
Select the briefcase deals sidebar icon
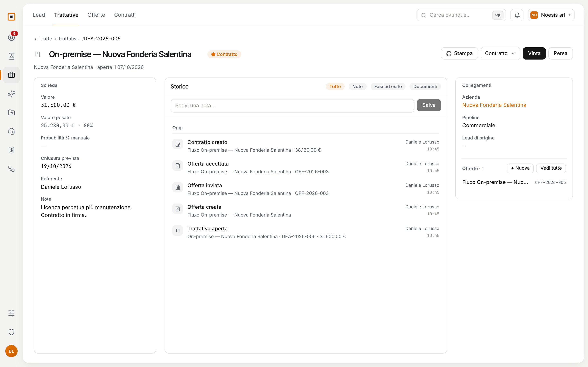point(11,75)
